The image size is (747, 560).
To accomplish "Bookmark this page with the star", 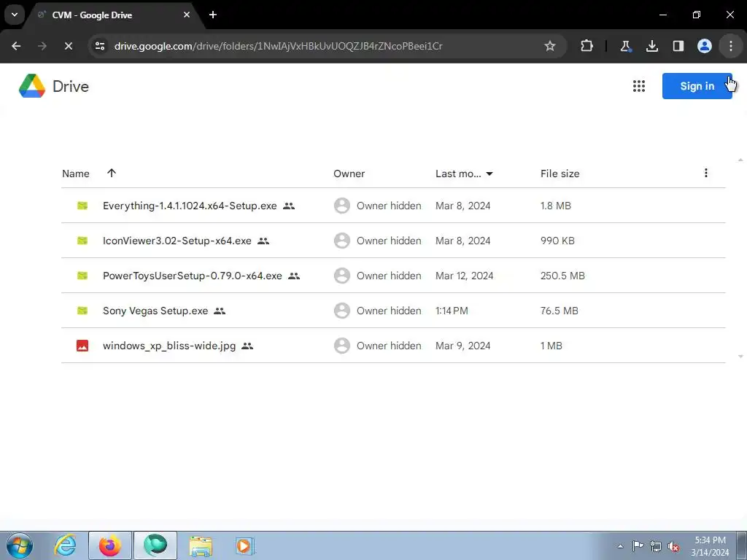I will point(550,46).
